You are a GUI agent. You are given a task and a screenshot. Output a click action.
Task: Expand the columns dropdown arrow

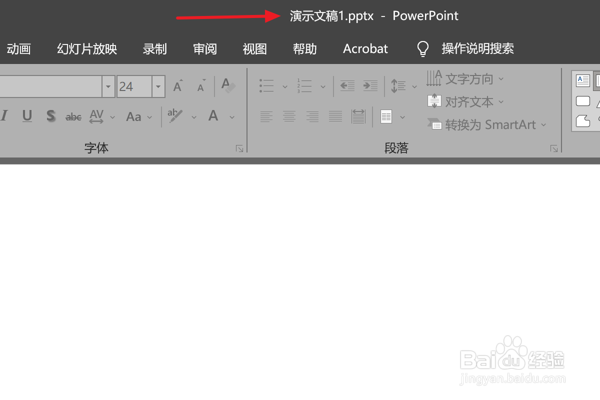pos(403,117)
